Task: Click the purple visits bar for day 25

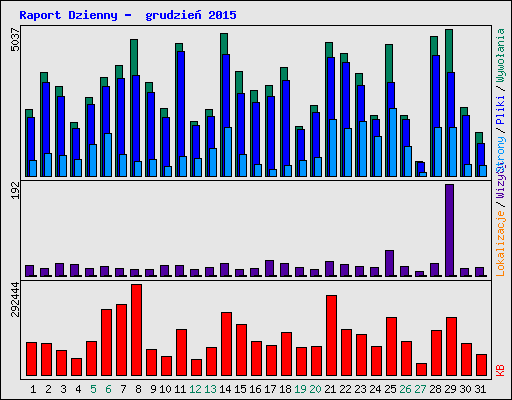Action: tap(389, 263)
